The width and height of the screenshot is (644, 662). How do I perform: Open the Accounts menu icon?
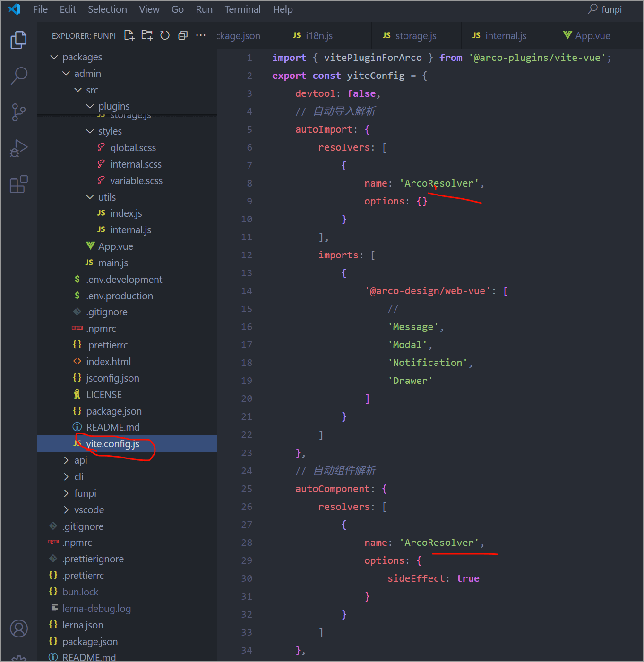click(x=19, y=628)
